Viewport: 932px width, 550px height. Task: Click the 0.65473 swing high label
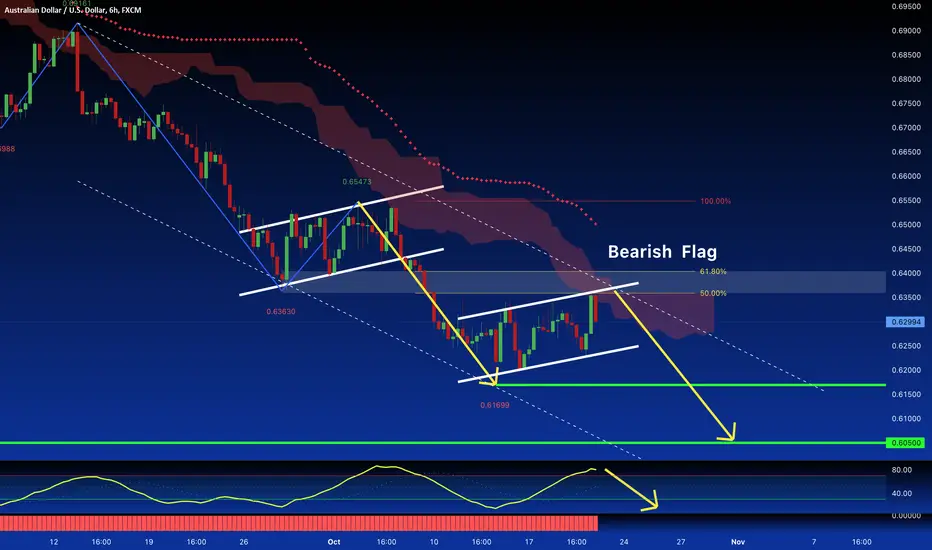357,181
